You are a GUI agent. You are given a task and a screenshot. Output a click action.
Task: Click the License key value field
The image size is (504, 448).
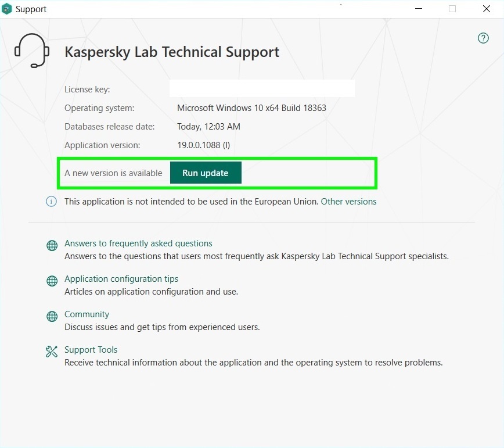point(262,88)
